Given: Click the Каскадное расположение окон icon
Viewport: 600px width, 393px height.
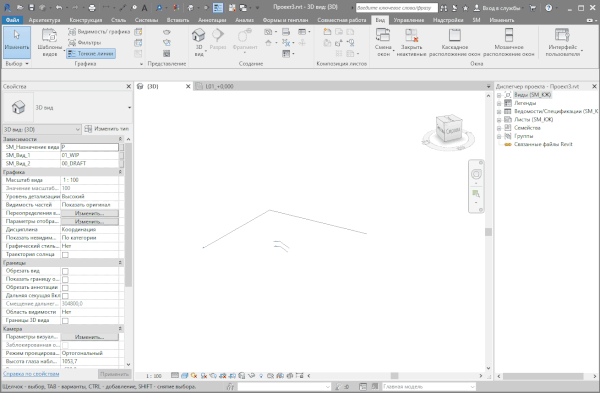Looking at the screenshot, I should [455, 42].
